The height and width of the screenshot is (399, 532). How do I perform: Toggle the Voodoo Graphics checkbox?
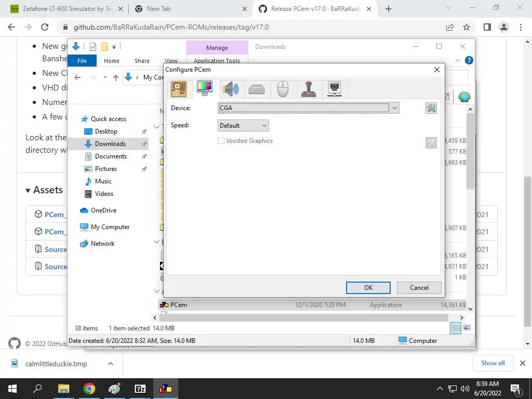[221, 140]
